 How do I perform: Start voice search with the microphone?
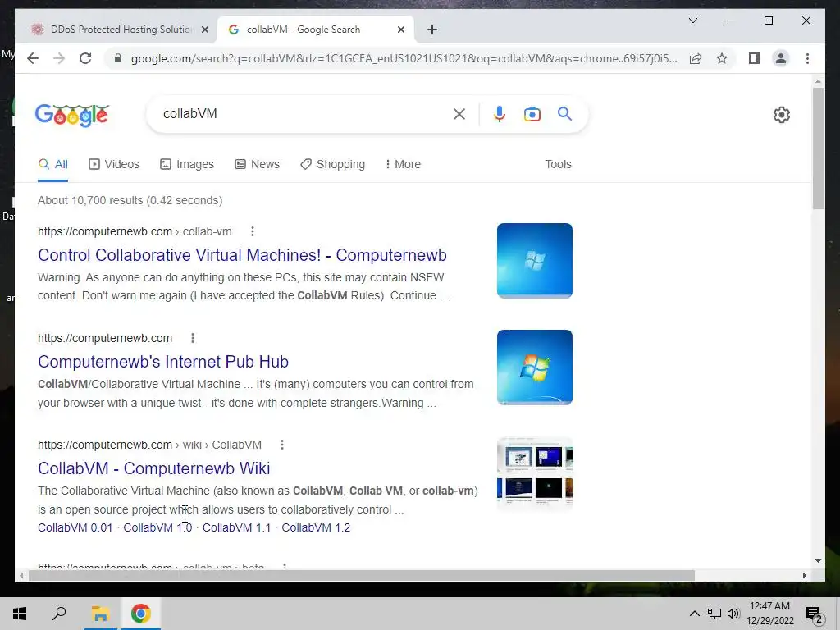click(500, 114)
